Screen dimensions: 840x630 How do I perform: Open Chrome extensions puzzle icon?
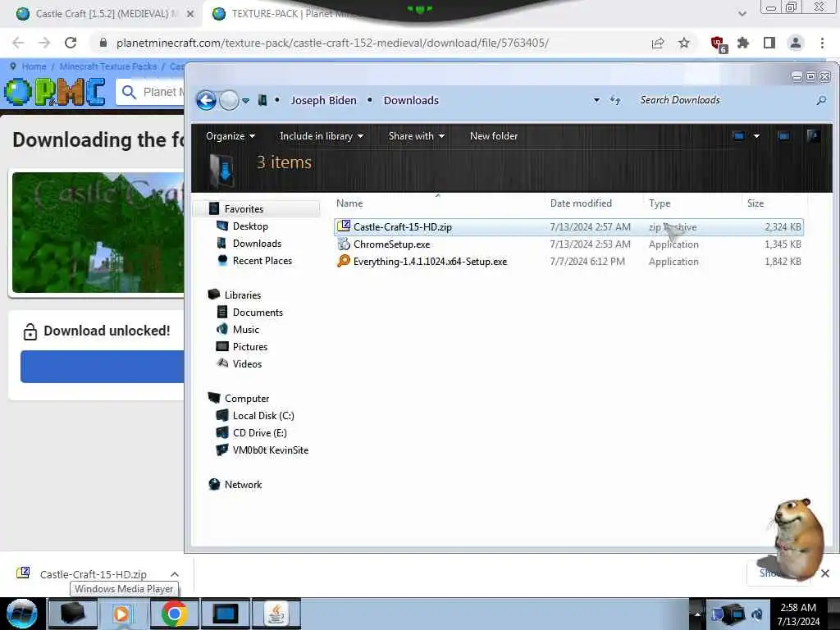tap(743, 43)
